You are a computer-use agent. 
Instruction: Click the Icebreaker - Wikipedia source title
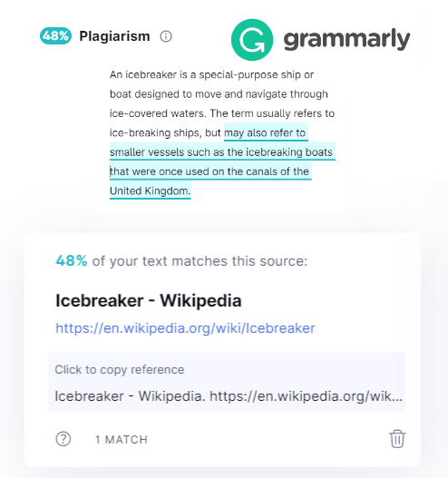tap(149, 300)
